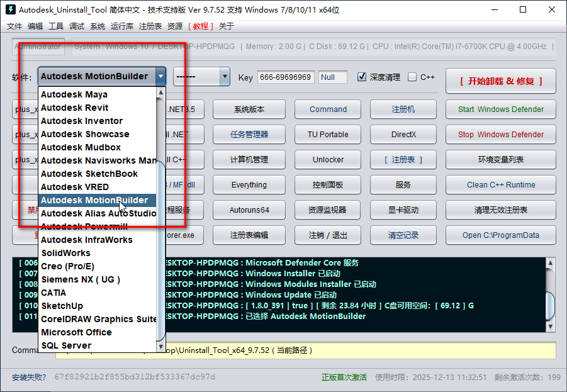Choose Autodesk Revit in dropdown list
The width and height of the screenshot is (567, 392).
(x=98, y=108)
